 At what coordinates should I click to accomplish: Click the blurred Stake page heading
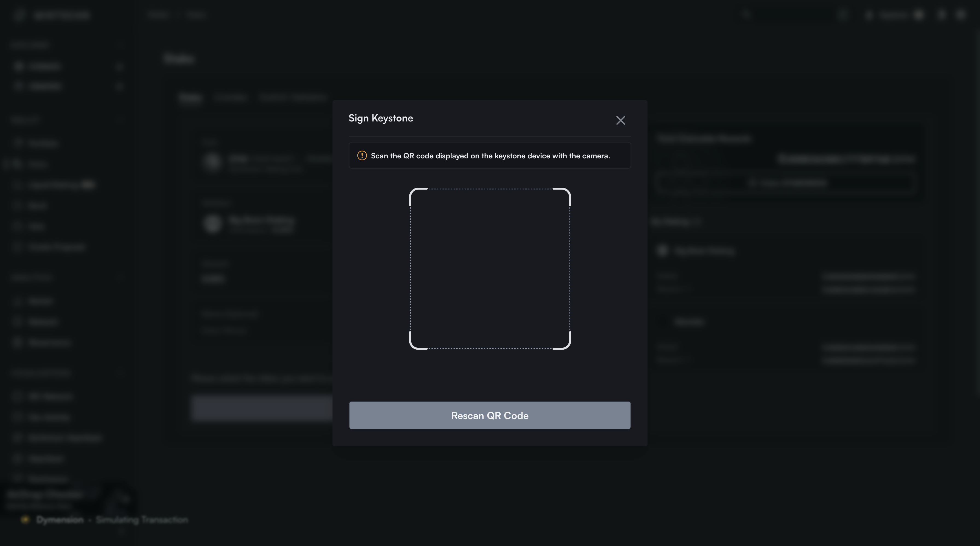click(x=179, y=59)
